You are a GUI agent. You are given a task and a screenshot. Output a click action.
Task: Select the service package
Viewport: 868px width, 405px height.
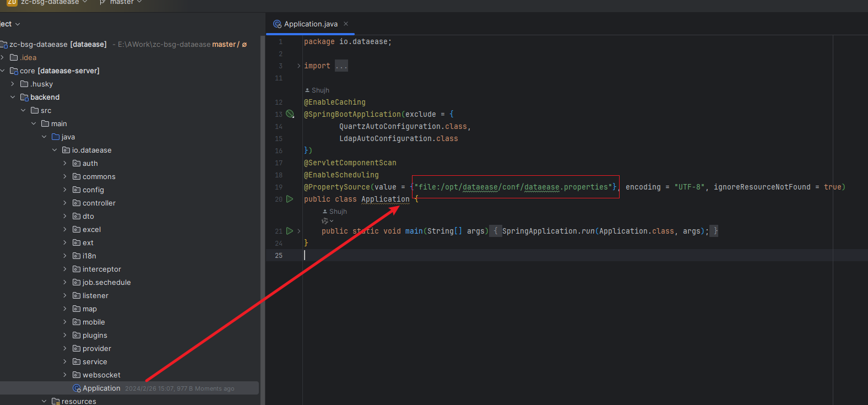coord(95,361)
